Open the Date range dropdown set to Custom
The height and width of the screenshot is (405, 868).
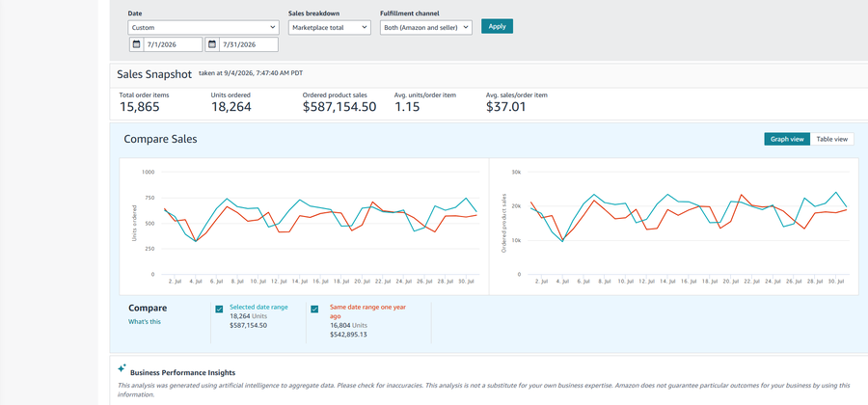203,27
